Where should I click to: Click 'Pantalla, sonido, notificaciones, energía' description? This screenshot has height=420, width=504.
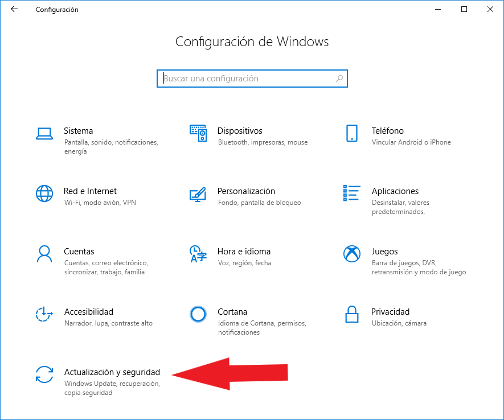[x=111, y=147]
